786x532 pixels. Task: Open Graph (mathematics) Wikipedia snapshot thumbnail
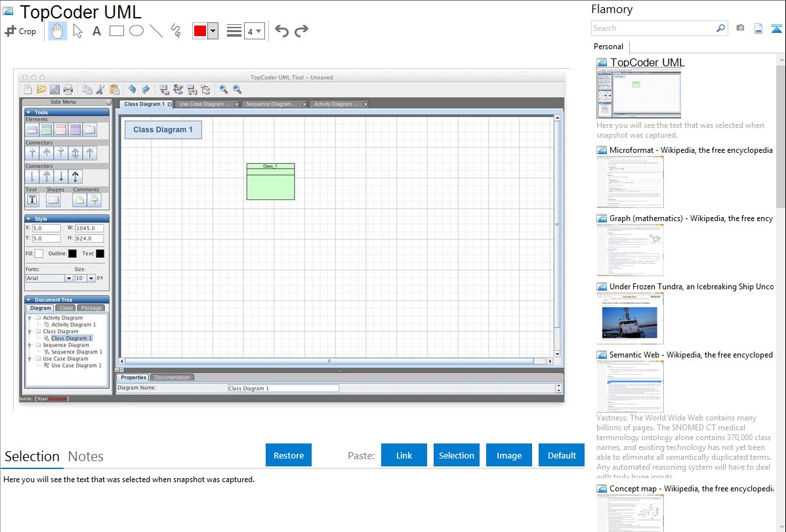tap(630, 250)
